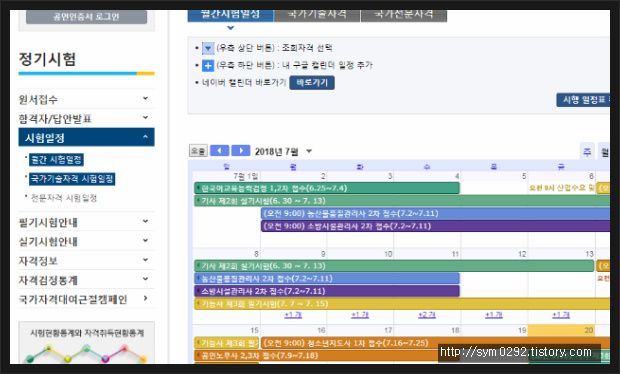Go to the previous month with the left arrow
Screen dimensions: 620x374
[x=219, y=151]
